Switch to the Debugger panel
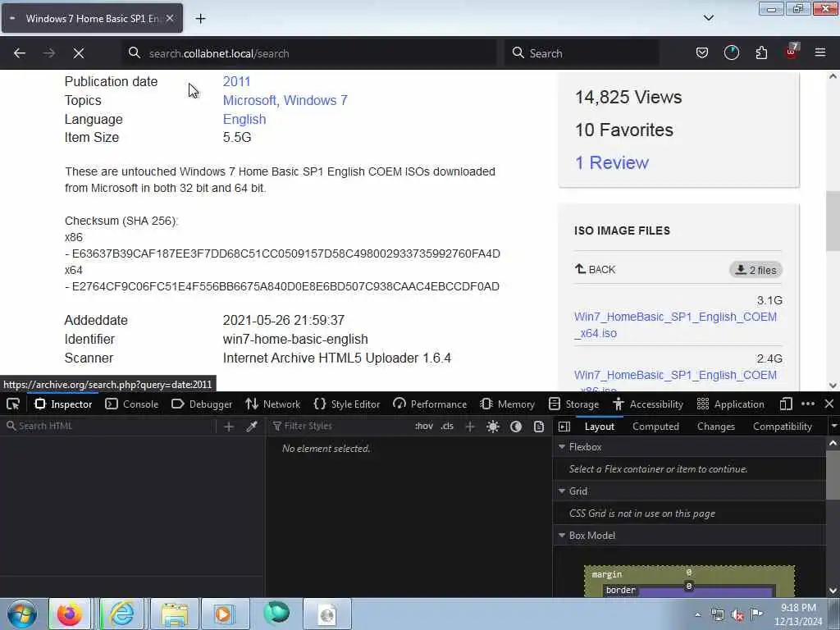Image resolution: width=840 pixels, height=630 pixels. point(202,404)
